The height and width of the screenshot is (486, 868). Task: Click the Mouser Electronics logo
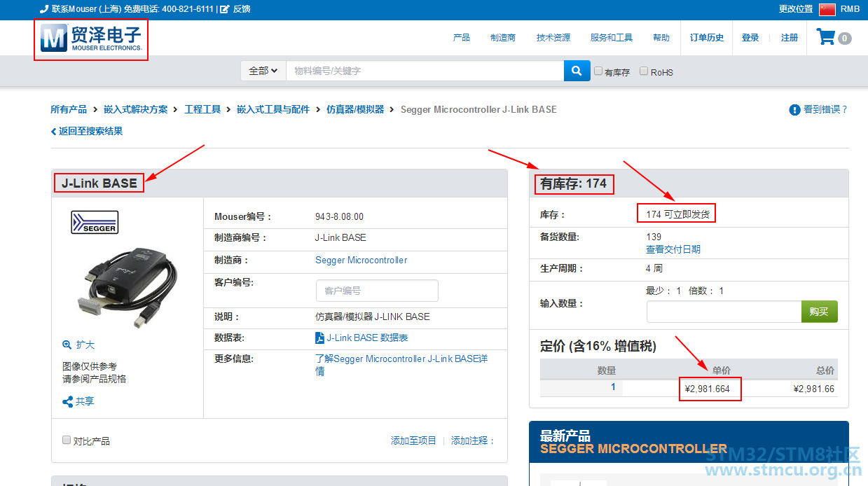(91, 39)
